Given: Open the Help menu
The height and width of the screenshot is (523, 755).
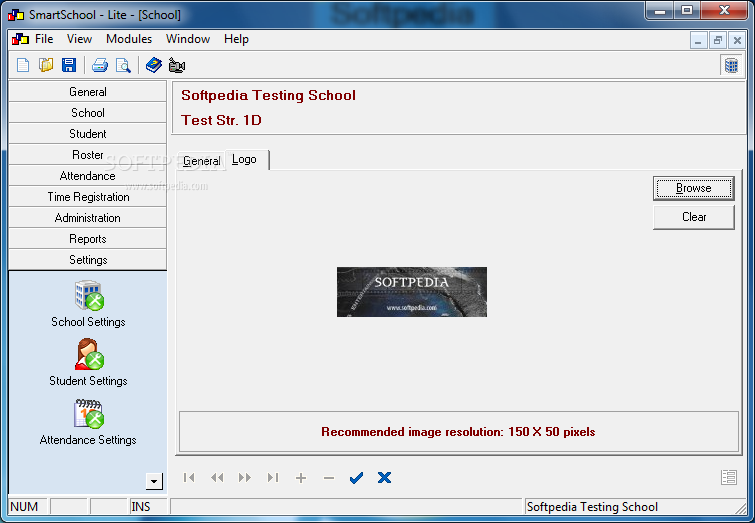Looking at the screenshot, I should [236, 39].
